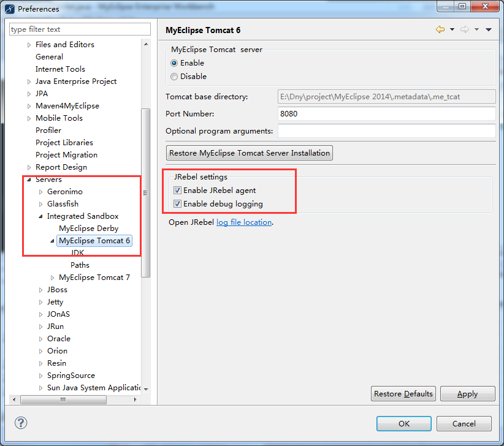The height and width of the screenshot is (446, 504).
Task: Select the Enable radio button
Action: point(174,63)
